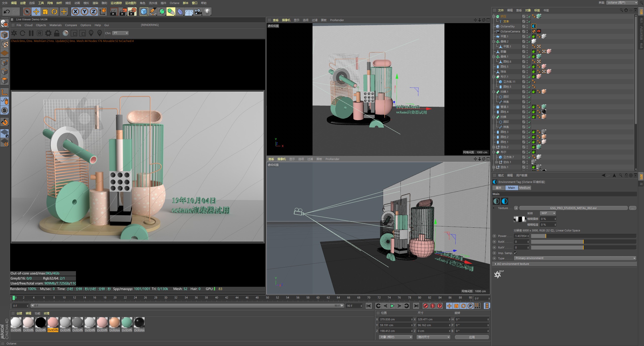Toggle the Power animation radio dot
This screenshot has height=346, width=644.
click(494, 236)
